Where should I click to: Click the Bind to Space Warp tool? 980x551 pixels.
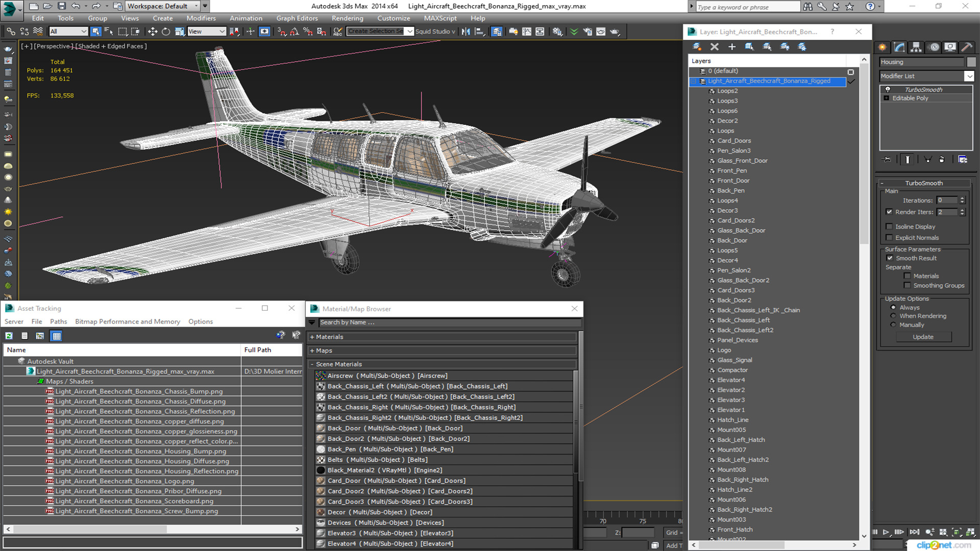tap(38, 32)
